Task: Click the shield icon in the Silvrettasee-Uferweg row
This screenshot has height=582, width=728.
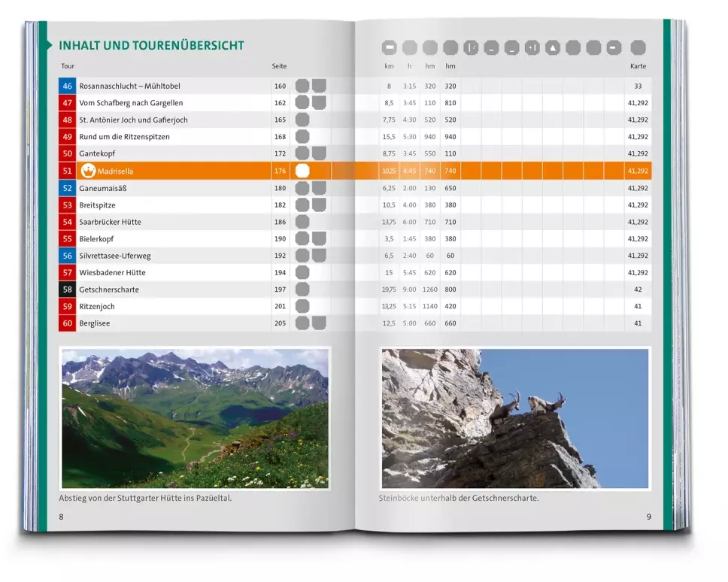Action: (x=319, y=256)
